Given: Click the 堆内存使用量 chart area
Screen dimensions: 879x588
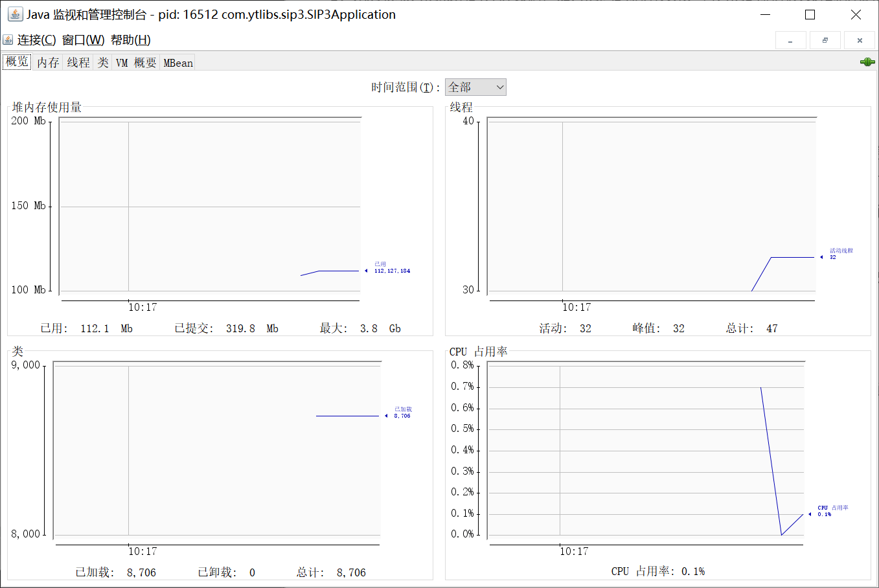Looking at the screenshot, I should 210,205.
